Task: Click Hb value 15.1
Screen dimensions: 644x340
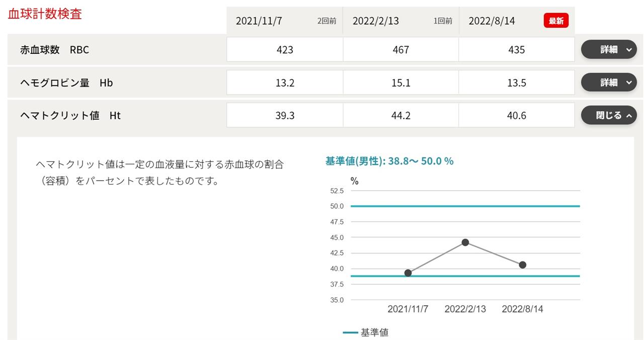Action: click(401, 82)
